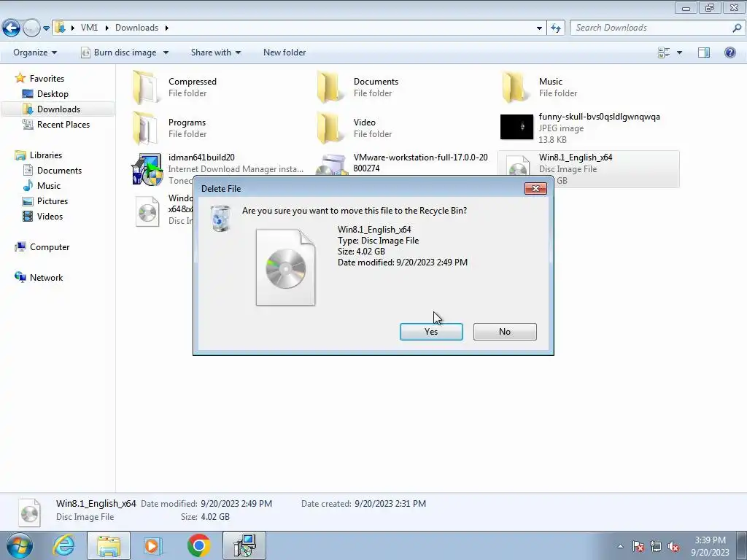Open the recent pages dropdown arrow
This screenshot has height=560, width=747.
[46, 28]
